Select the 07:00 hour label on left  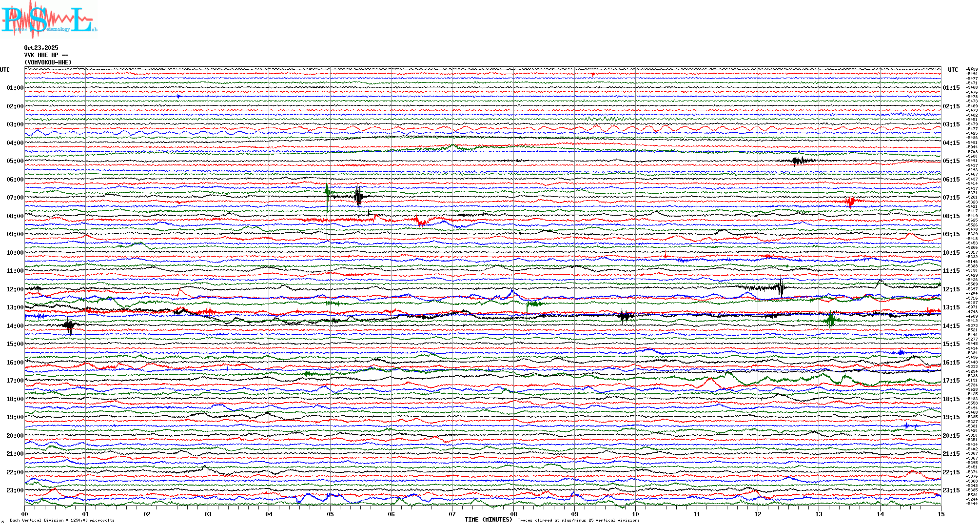15,198
